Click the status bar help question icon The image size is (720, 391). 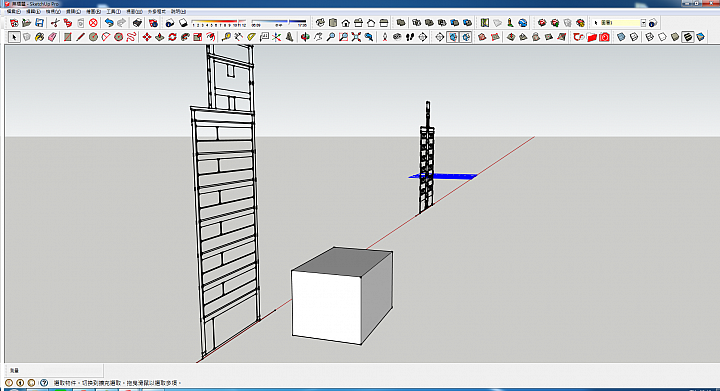44,382
